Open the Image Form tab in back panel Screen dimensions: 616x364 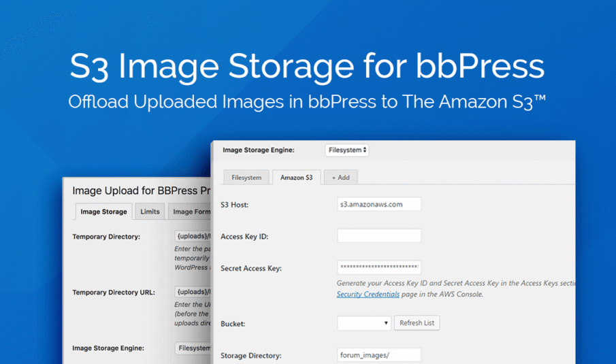click(190, 212)
